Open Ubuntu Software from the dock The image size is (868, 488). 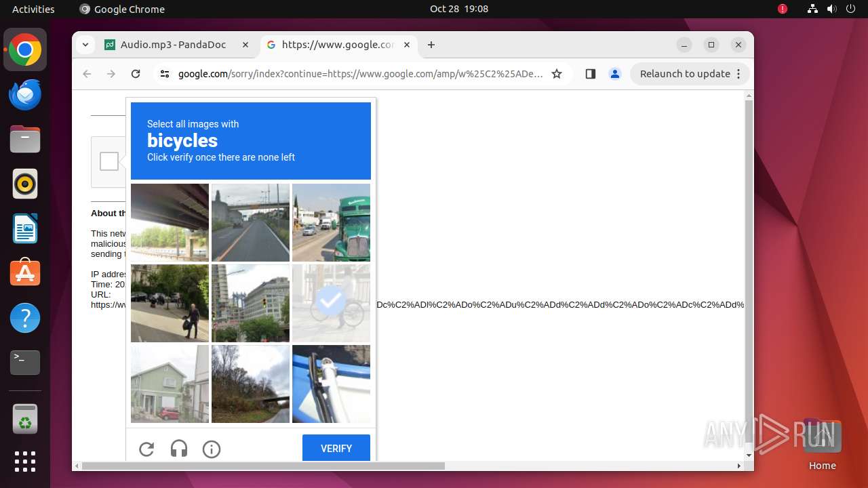[x=25, y=273]
